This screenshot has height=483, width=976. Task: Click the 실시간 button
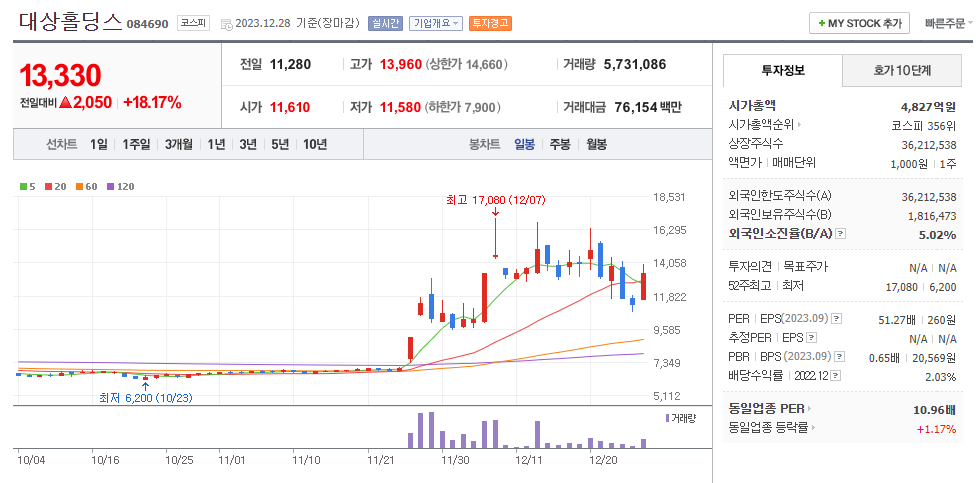tap(386, 24)
